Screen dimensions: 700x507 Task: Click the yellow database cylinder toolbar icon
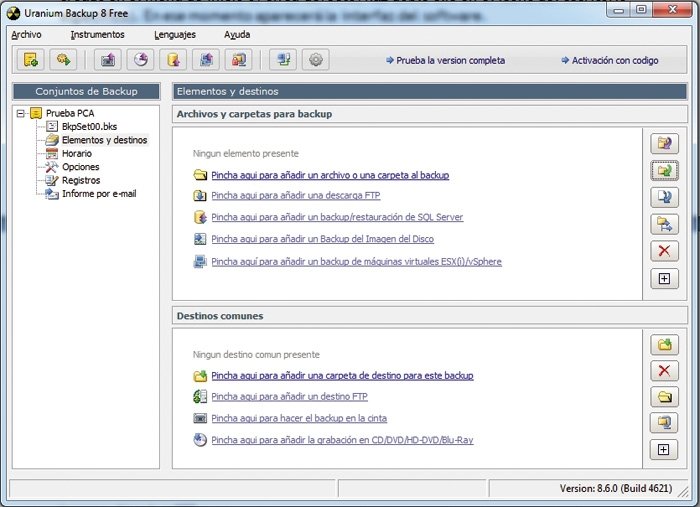(173, 60)
